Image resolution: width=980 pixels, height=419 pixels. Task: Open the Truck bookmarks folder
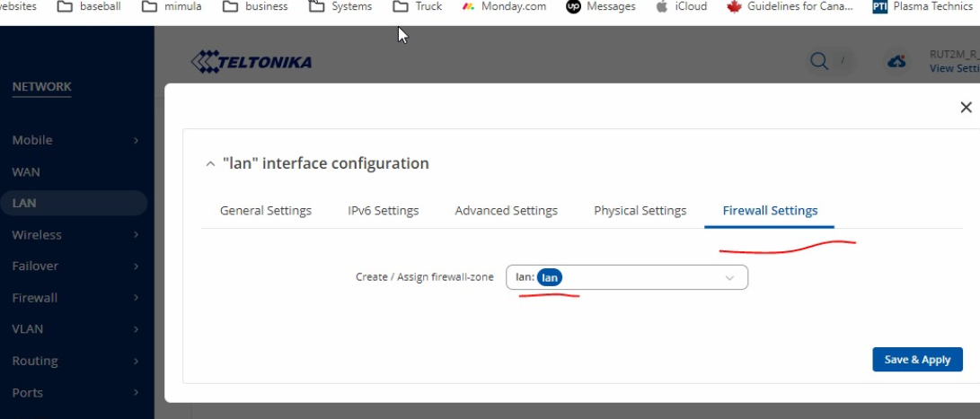[418, 6]
